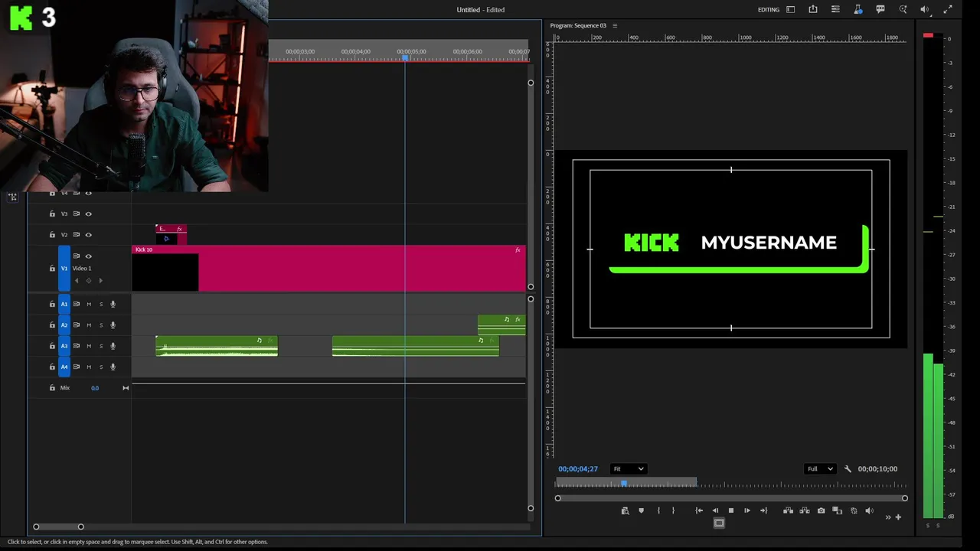Click the Mark Out bracket button

pyautogui.click(x=673, y=510)
